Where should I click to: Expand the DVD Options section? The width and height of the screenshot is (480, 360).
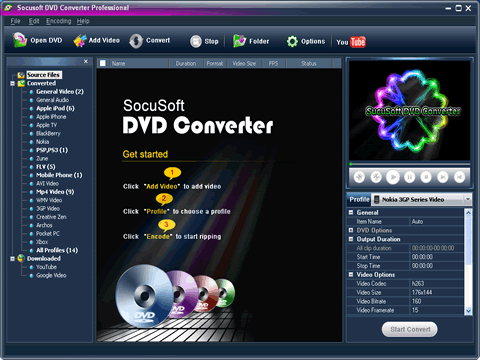(x=351, y=230)
